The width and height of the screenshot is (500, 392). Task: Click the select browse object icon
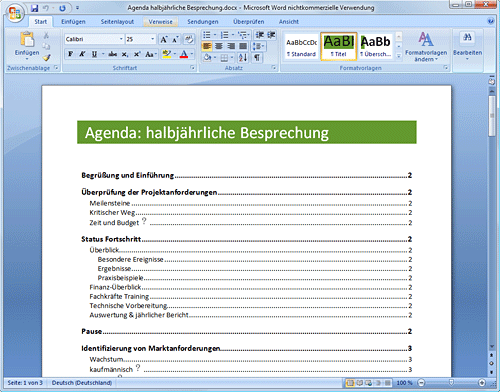point(491,363)
